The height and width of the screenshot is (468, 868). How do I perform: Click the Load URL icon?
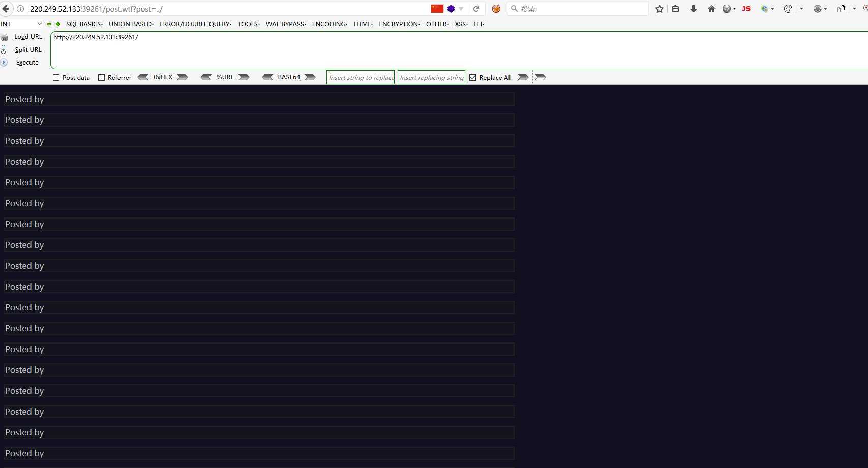(x=4, y=37)
